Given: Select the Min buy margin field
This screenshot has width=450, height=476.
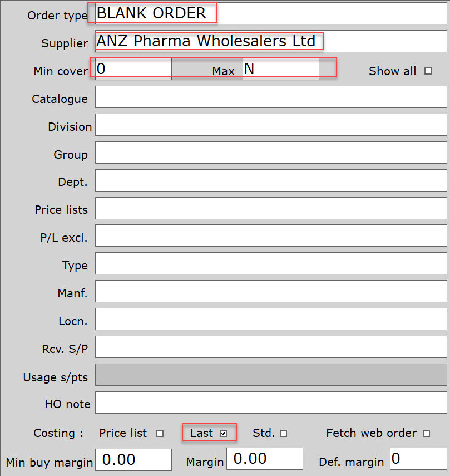Looking at the screenshot, I should pos(134,459).
